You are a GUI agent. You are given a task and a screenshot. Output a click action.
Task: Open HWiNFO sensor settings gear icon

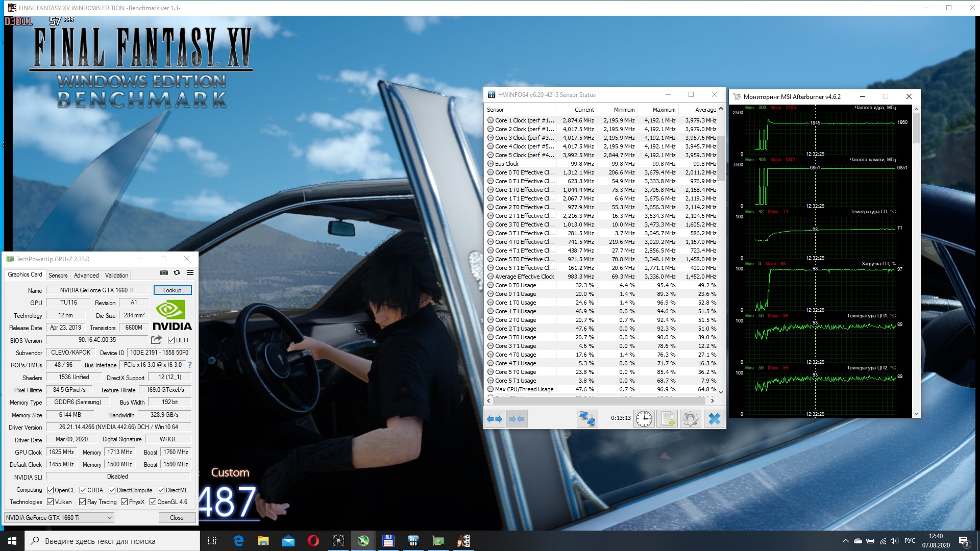(690, 419)
